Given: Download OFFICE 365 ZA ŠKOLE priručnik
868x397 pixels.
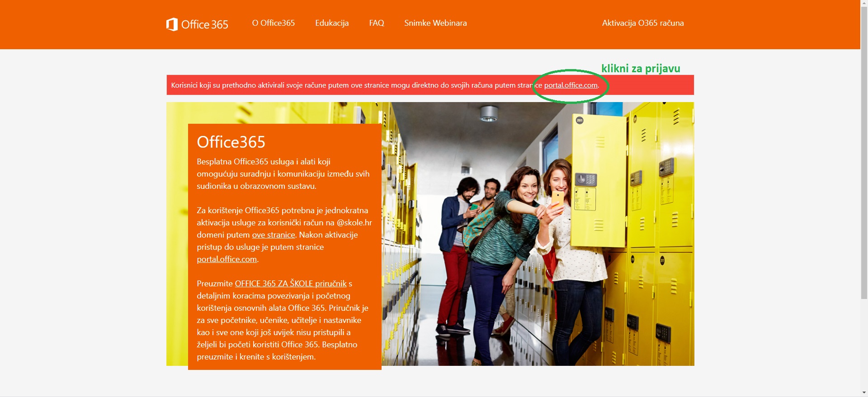Looking at the screenshot, I should pyautogui.click(x=291, y=284).
